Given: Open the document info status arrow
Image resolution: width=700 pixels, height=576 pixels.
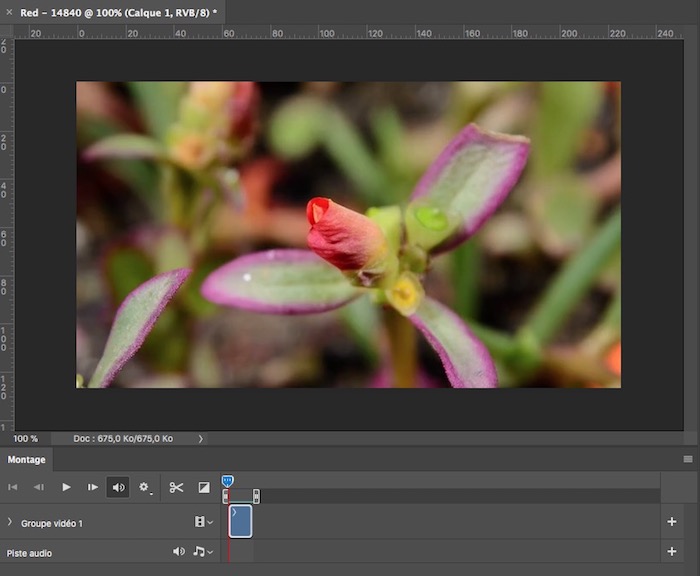Looking at the screenshot, I should [200, 439].
